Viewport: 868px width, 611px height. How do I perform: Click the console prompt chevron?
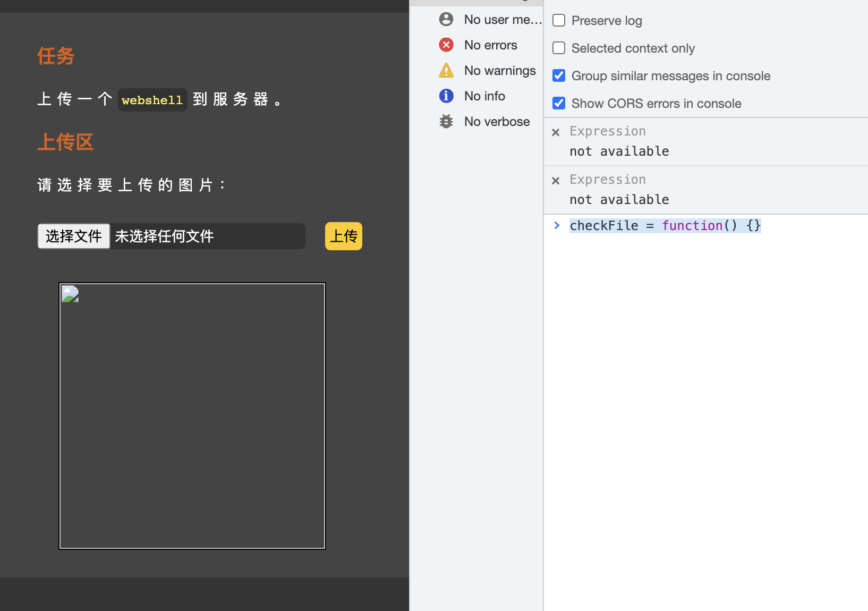557,225
